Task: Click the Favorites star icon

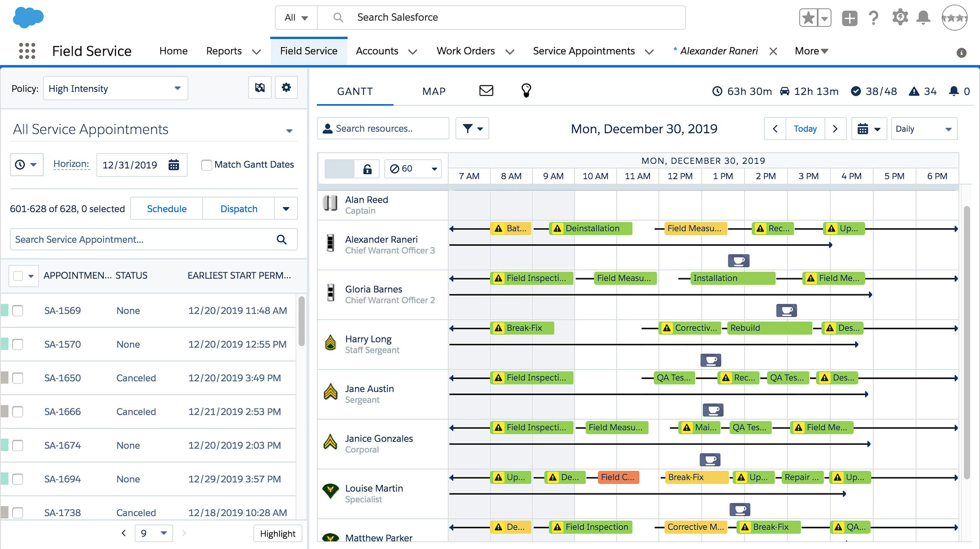Action: (x=808, y=18)
